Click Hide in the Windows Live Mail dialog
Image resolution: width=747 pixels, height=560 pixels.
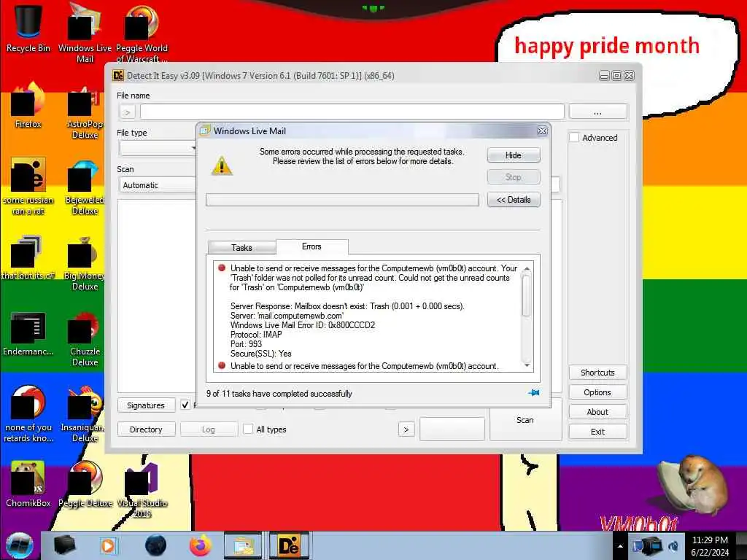coord(514,155)
